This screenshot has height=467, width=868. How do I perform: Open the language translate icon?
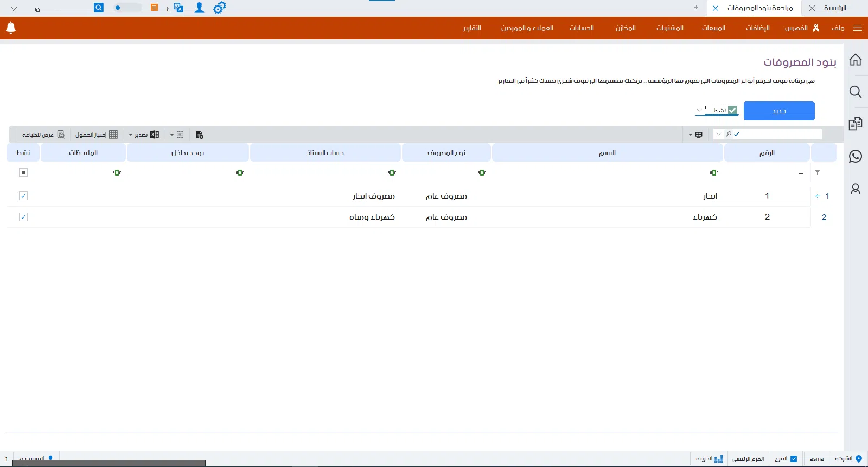(x=178, y=8)
